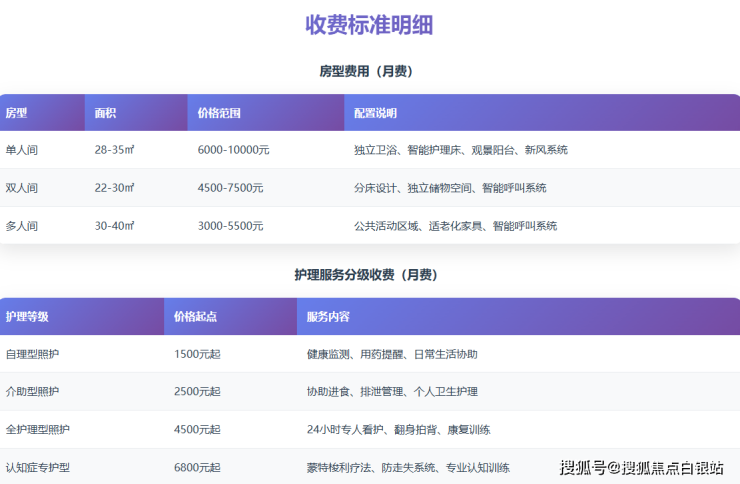Select the 多人间 row label

[x=22, y=226]
